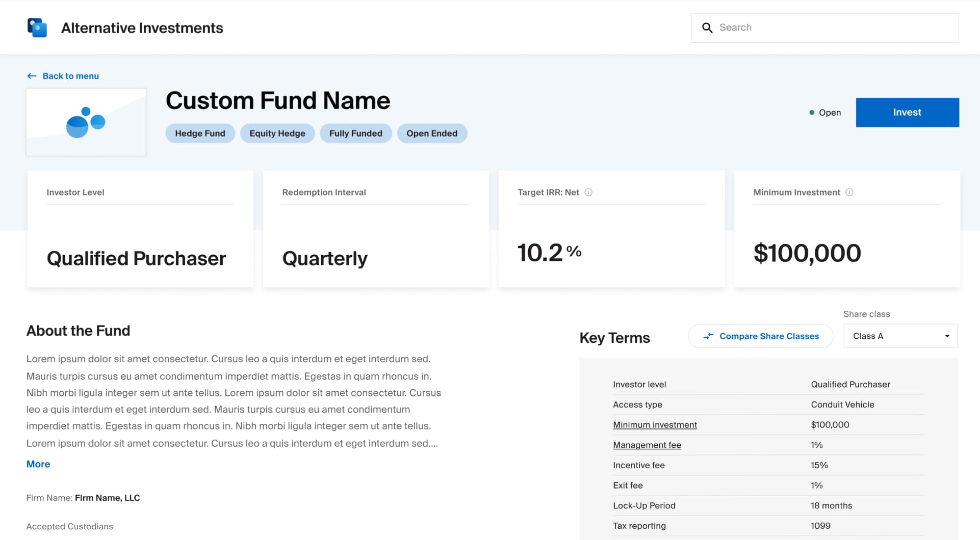The image size is (980, 540).
Task: Click the Minimum investment term link
Action: pos(655,424)
